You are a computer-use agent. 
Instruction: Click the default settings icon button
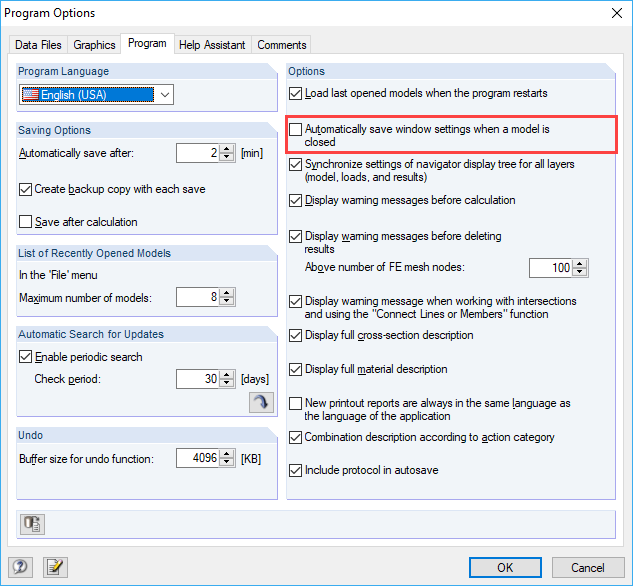(32, 524)
